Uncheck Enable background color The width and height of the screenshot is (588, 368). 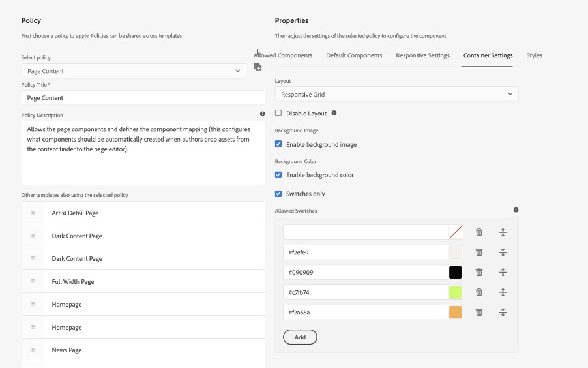pyautogui.click(x=278, y=175)
